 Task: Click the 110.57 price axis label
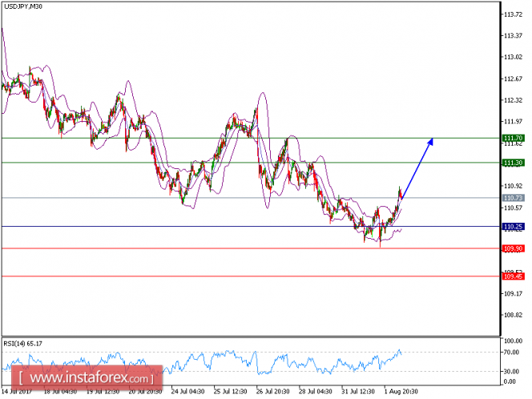[x=513, y=208]
